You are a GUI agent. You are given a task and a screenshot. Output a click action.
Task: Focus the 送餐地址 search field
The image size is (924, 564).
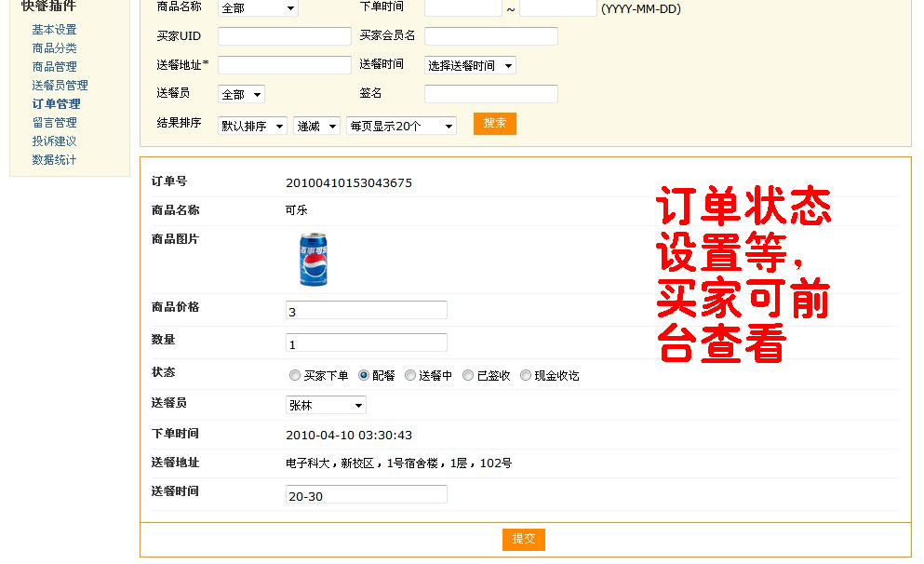click(285, 65)
